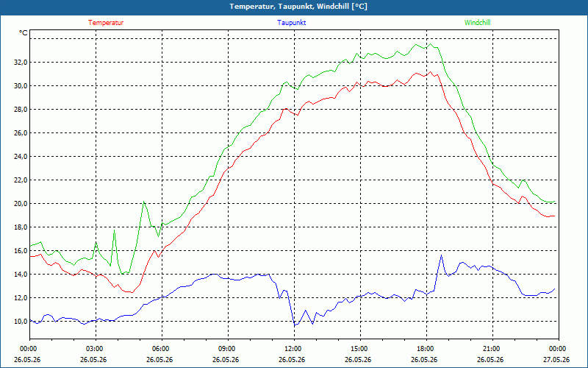Click the '20,0' y-axis value
The height and width of the screenshot is (368, 588).
(x=21, y=204)
